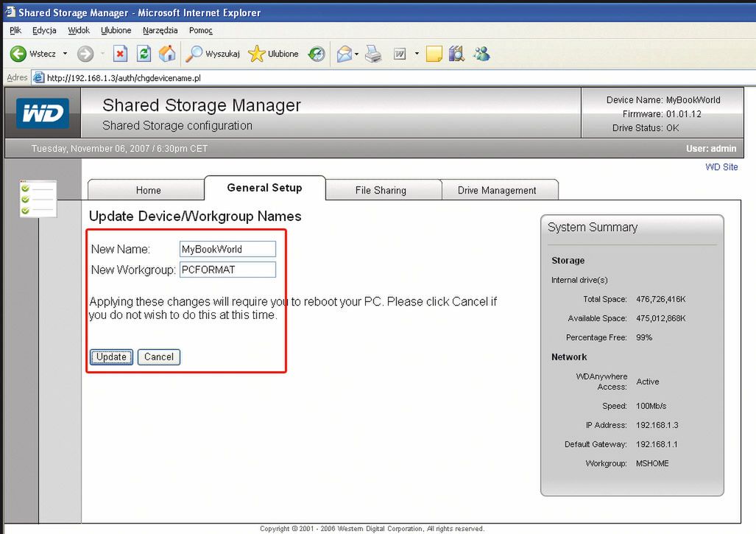The width and height of the screenshot is (756, 534).
Task: Click the 'Firmware: 01.01.12' text
Action: tap(662, 114)
